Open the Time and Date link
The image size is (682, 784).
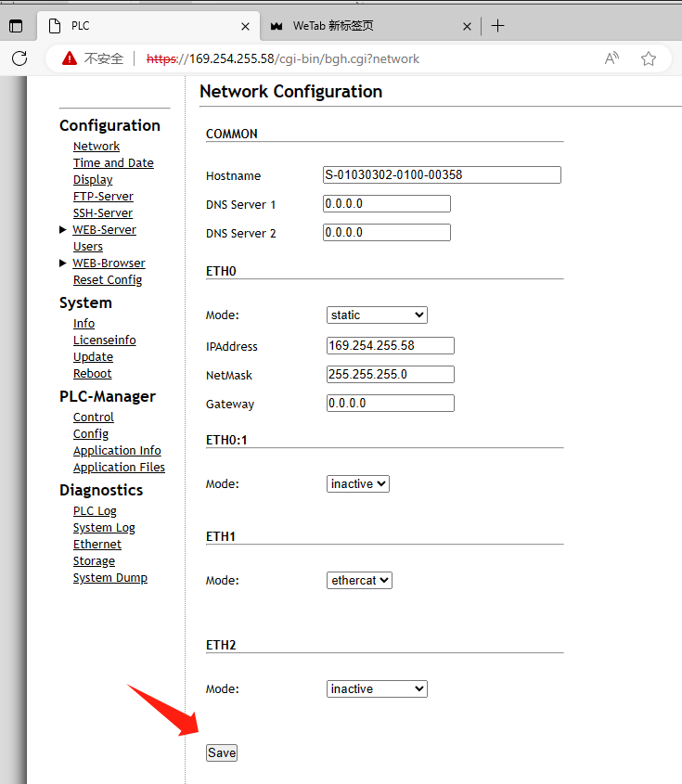pos(113,163)
